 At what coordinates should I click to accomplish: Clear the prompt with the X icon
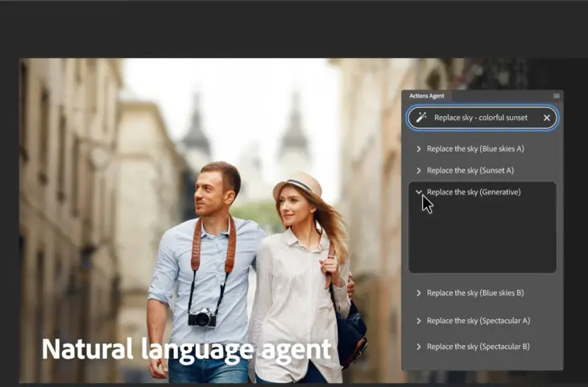coord(547,118)
